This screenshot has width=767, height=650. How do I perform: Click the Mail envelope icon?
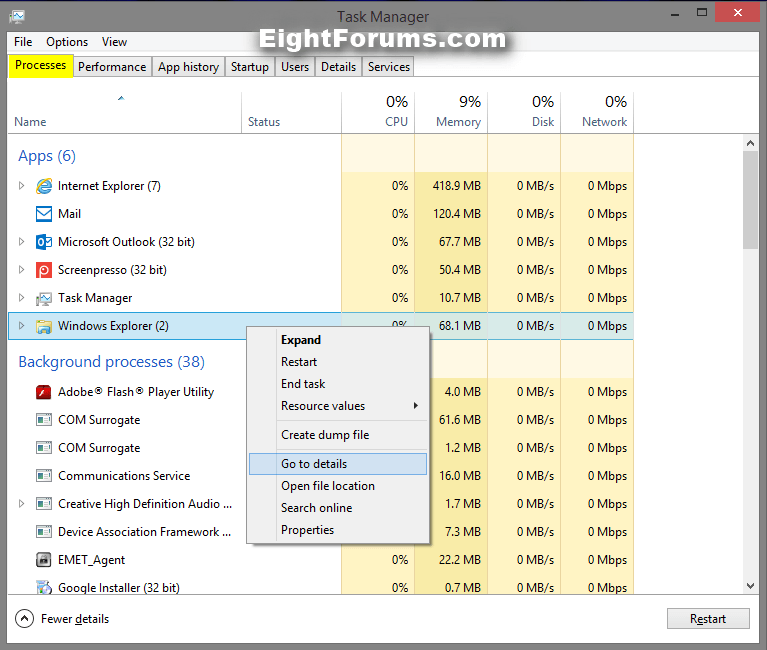pyautogui.click(x=44, y=214)
